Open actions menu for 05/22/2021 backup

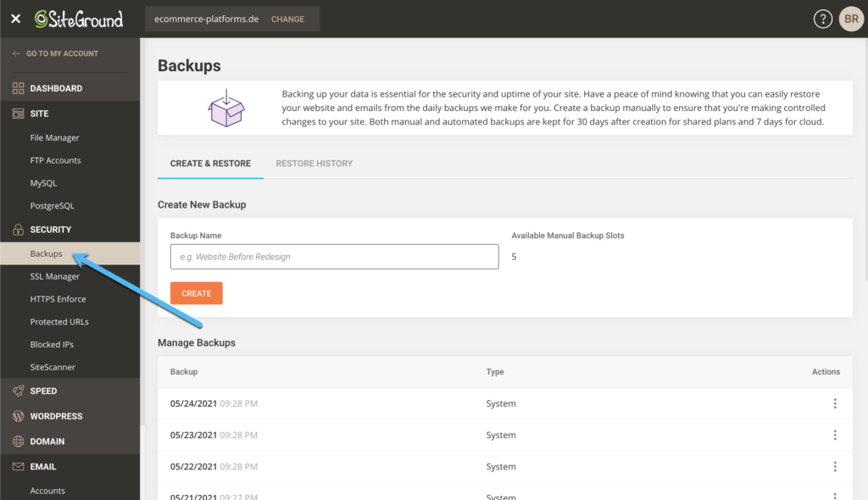coord(835,467)
